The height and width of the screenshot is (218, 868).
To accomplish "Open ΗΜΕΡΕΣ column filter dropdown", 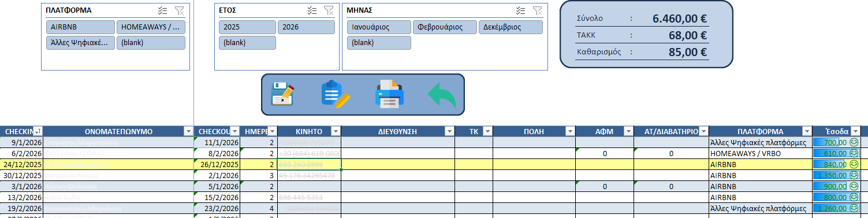I will (273, 131).
